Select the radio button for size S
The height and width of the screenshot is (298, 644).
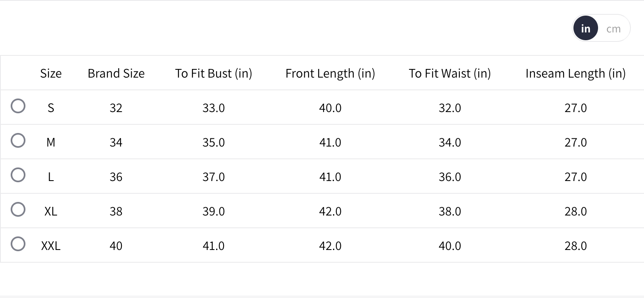18,106
